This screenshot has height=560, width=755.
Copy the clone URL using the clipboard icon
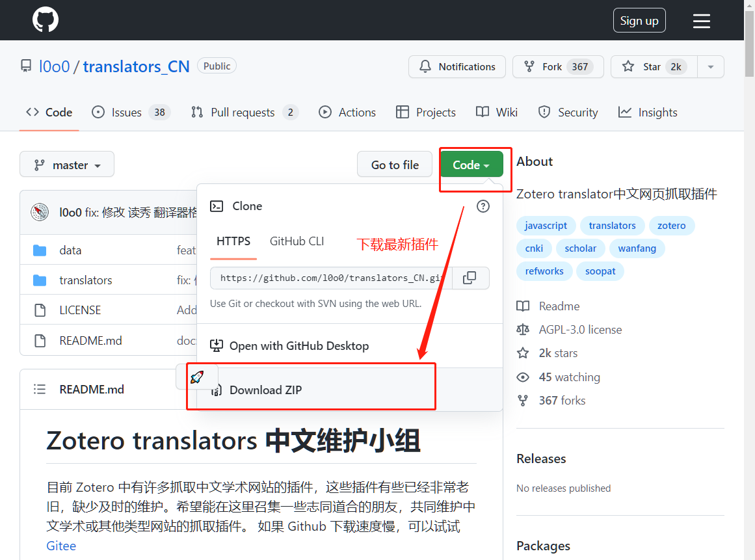pos(470,278)
